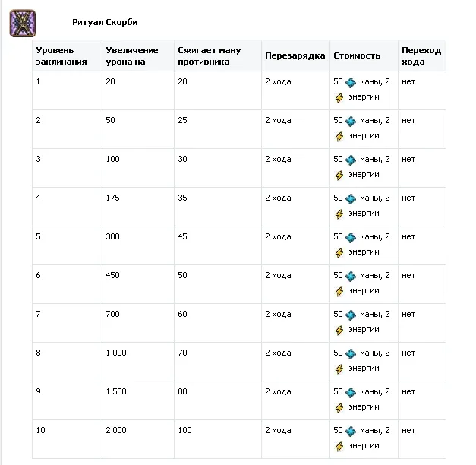The image size is (476, 465).
Task: Click the energy lightning icon in level 8 row
Action: pyautogui.click(x=339, y=369)
